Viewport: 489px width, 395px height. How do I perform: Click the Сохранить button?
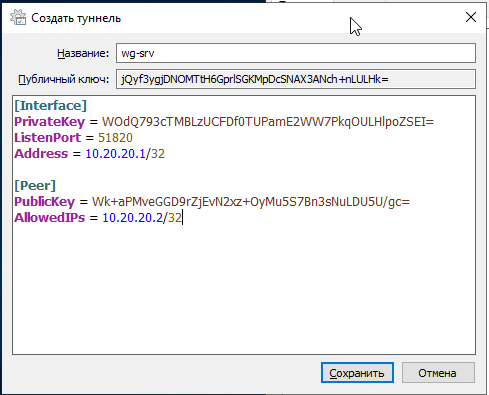pyautogui.click(x=357, y=373)
